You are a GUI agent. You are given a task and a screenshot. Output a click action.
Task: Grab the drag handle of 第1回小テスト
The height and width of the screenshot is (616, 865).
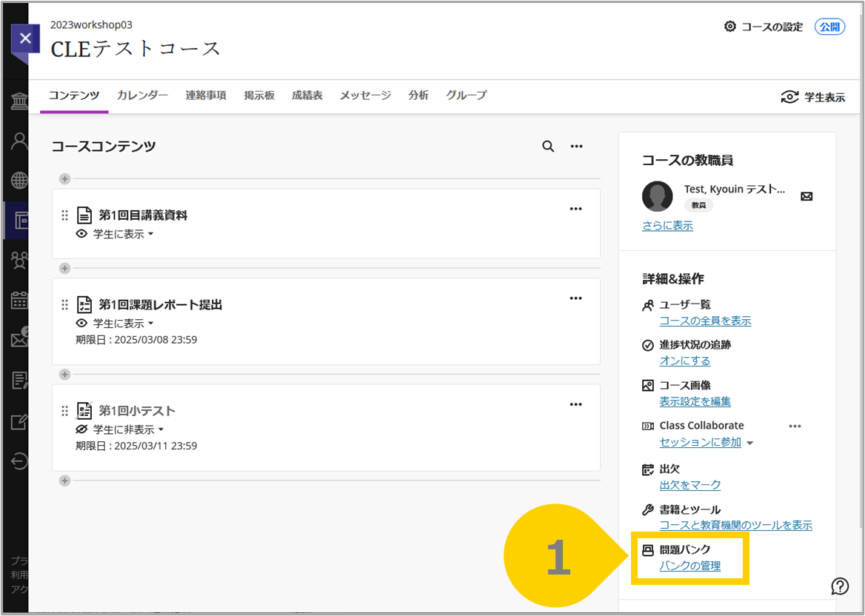(x=64, y=411)
